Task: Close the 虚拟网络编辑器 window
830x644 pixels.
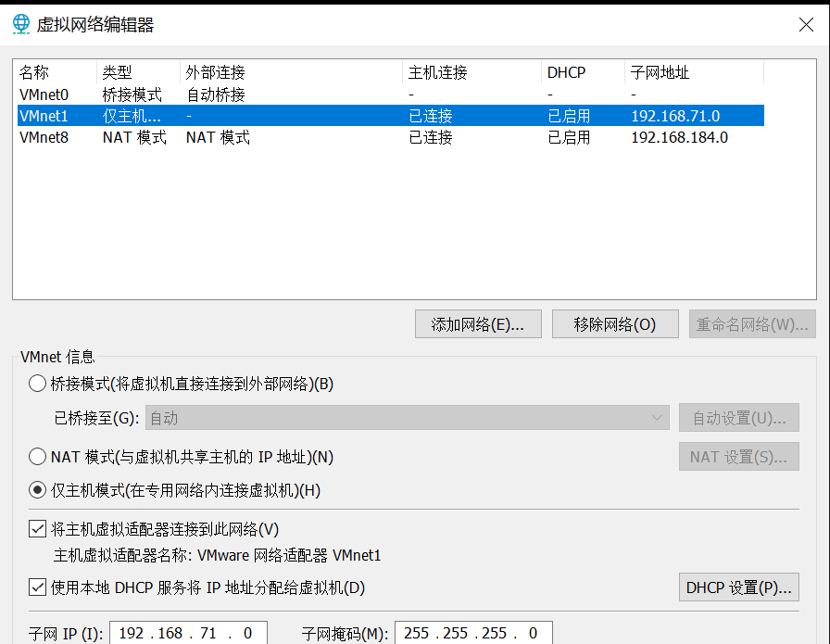Action: coord(806,24)
